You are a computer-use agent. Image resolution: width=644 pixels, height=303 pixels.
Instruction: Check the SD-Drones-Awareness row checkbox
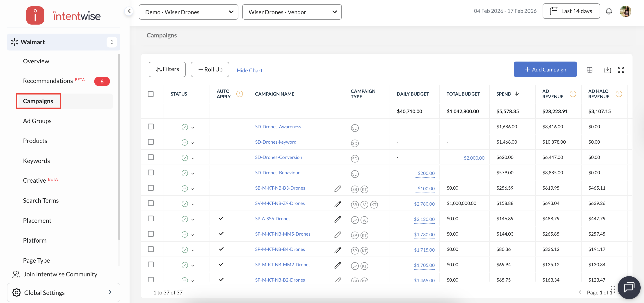(151, 127)
